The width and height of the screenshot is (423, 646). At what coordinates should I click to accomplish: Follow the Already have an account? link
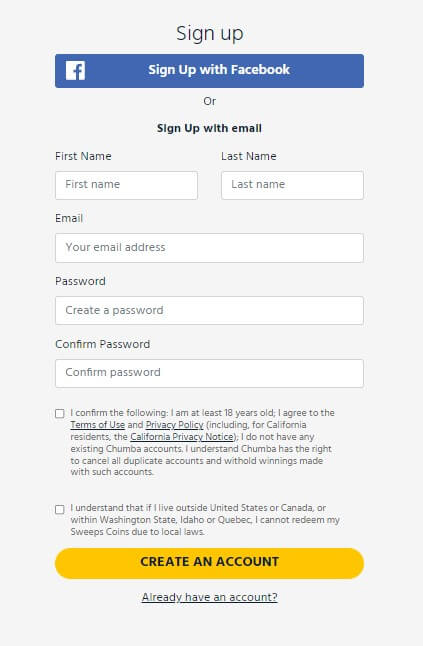tap(210, 597)
